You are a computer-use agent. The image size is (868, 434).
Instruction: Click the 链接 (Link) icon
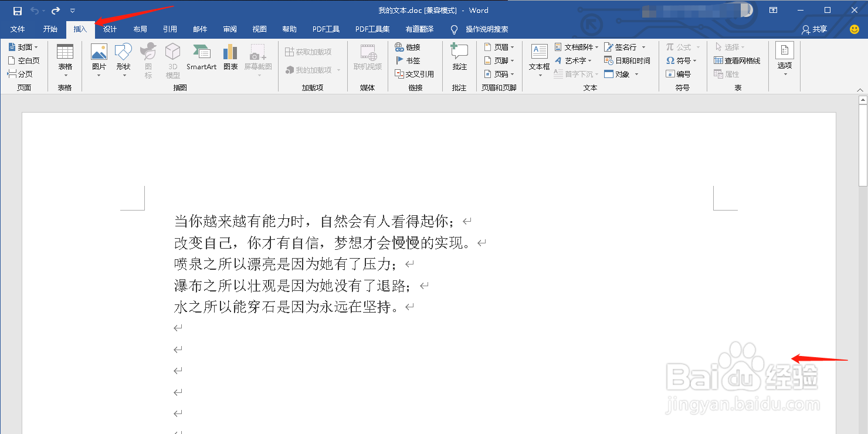(408, 47)
